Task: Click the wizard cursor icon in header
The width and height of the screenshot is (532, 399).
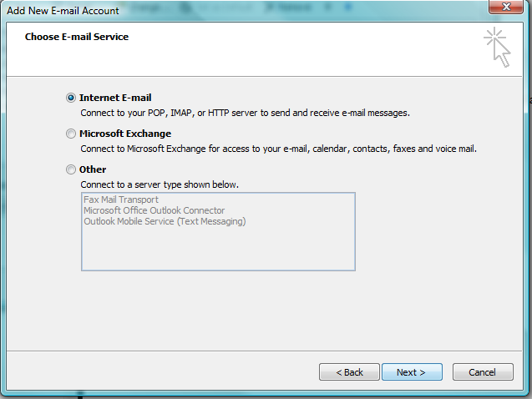Action: click(x=497, y=47)
